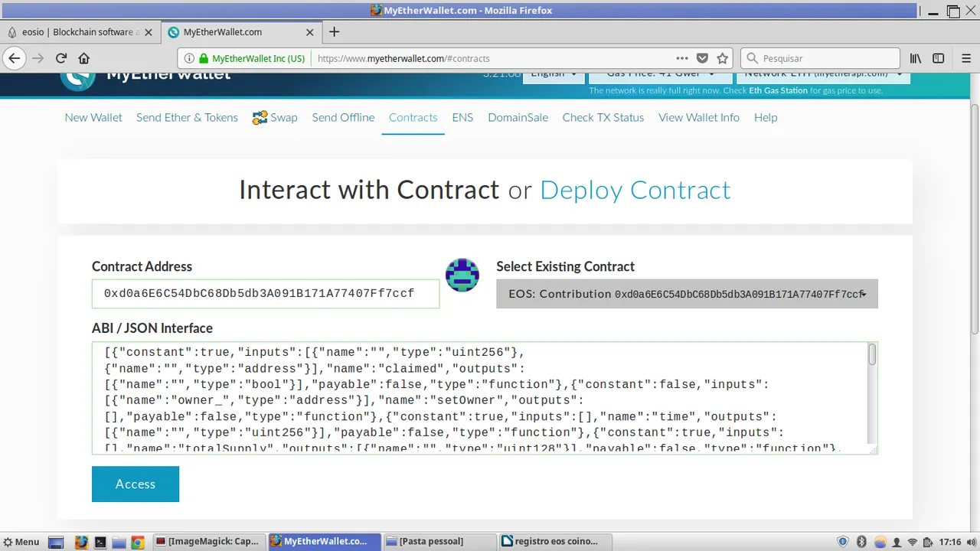
Task: Click the Access button
Action: click(136, 484)
